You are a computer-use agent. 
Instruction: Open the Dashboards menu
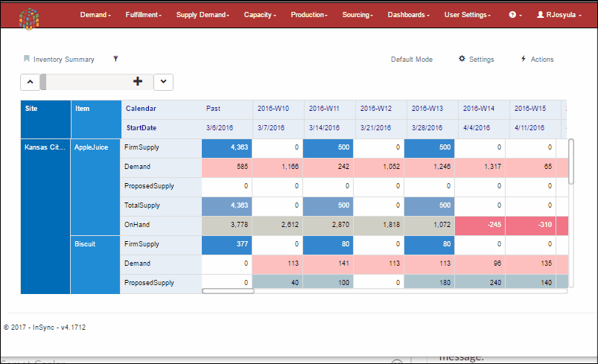point(409,15)
